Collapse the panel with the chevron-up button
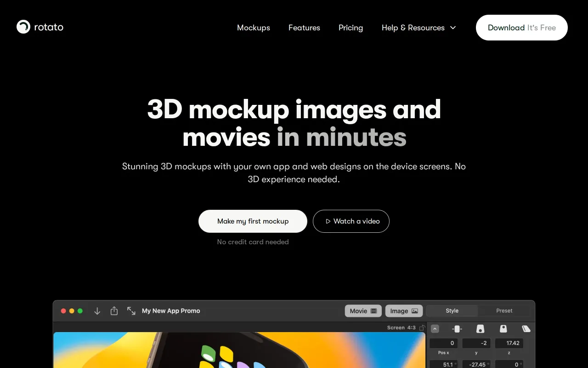588x368 pixels. tap(435, 329)
